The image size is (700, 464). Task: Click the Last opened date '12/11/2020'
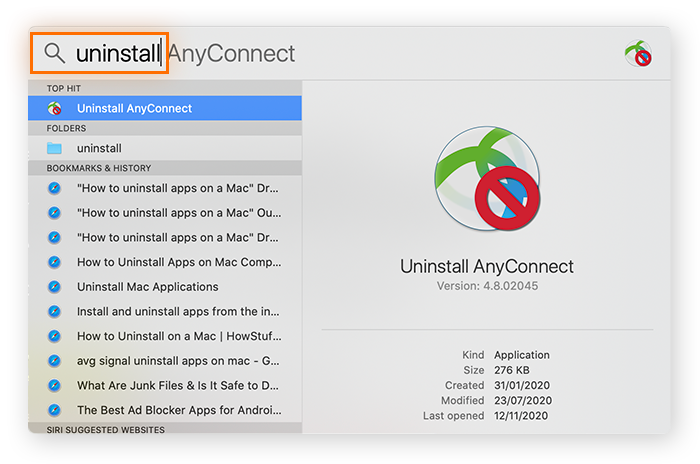click(521, 416)
